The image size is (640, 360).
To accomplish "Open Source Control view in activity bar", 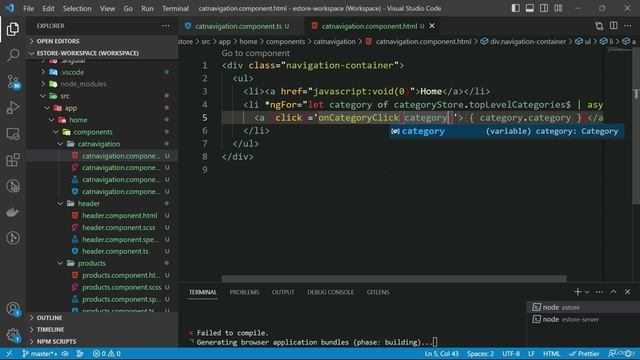I will coord(13,82).
